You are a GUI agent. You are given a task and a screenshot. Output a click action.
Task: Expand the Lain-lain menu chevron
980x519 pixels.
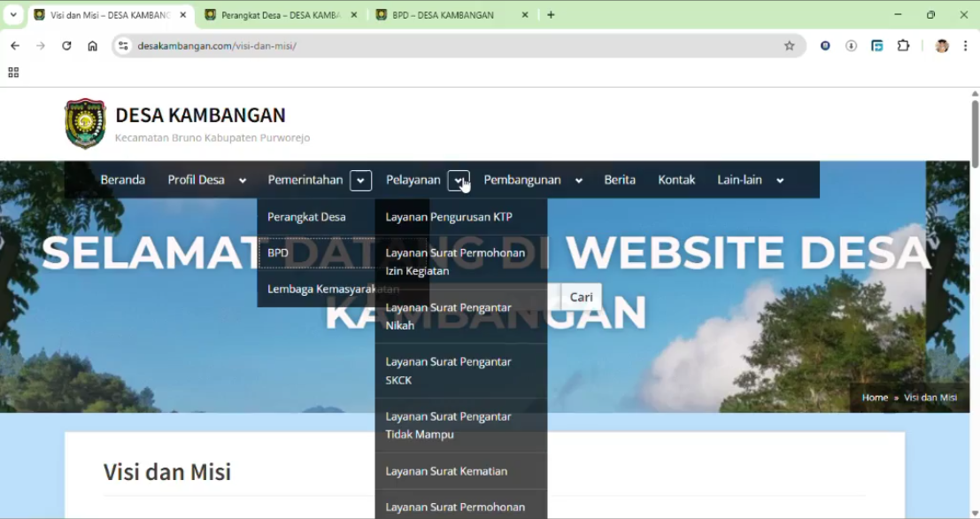pos(780,181)
